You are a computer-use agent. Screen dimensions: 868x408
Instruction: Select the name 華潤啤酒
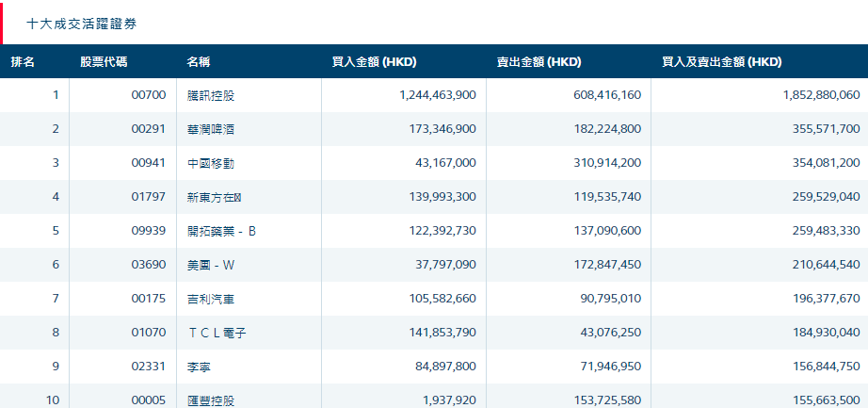pos(211,129)
